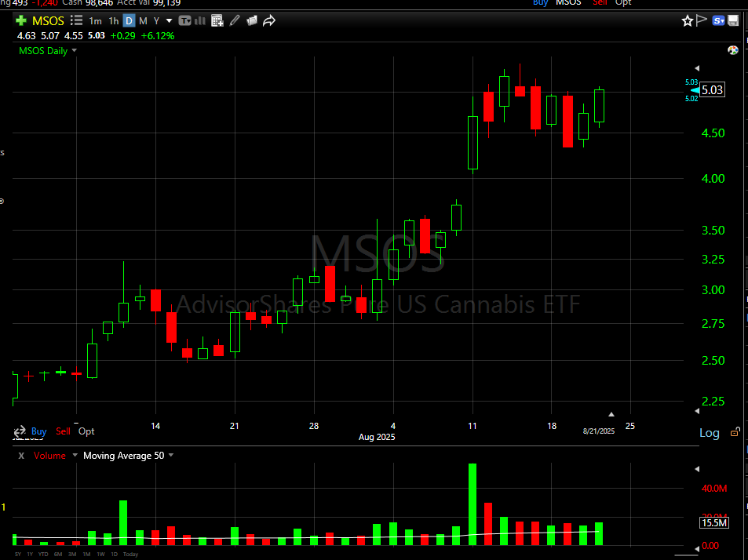Open the watchlist icon beside MSOS
Viewport: 748px width, 560px height.
coord(75,21)
